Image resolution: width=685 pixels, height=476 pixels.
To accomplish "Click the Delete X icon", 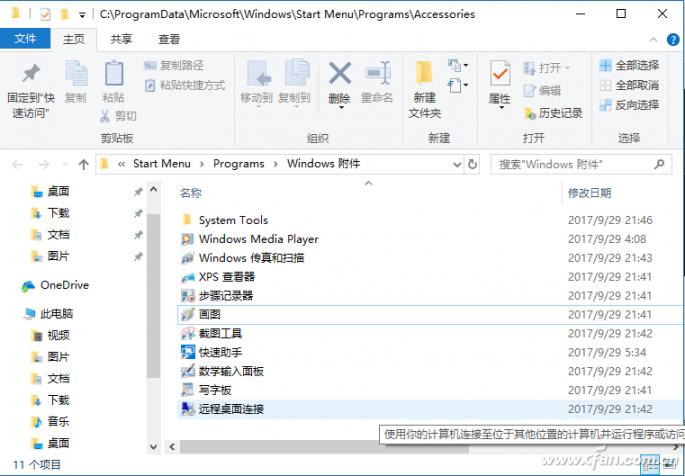I will tap(340, 73).
